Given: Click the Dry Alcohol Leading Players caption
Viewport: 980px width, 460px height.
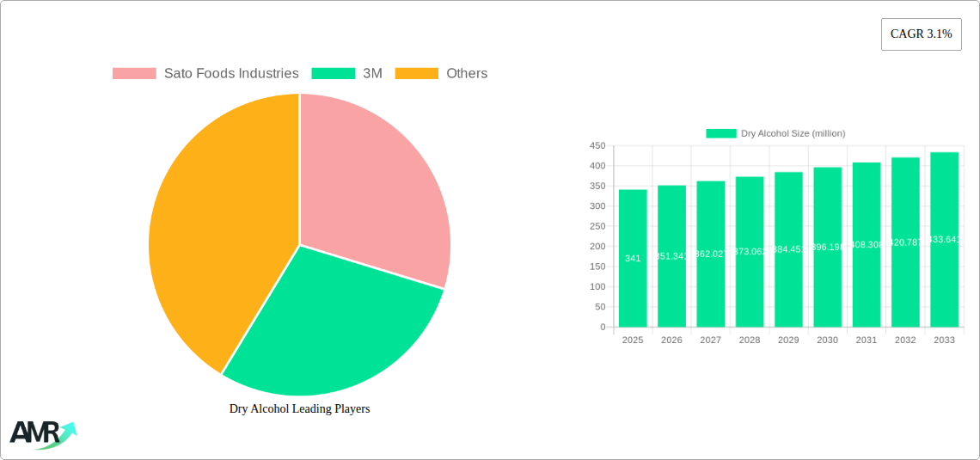Looking at the screenshot, I should pos(299,409).
